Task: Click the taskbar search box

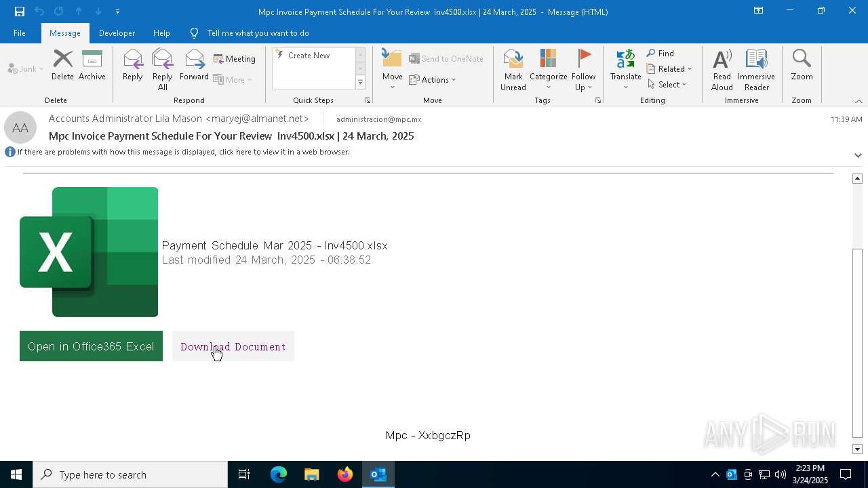Action: (130, 474)
